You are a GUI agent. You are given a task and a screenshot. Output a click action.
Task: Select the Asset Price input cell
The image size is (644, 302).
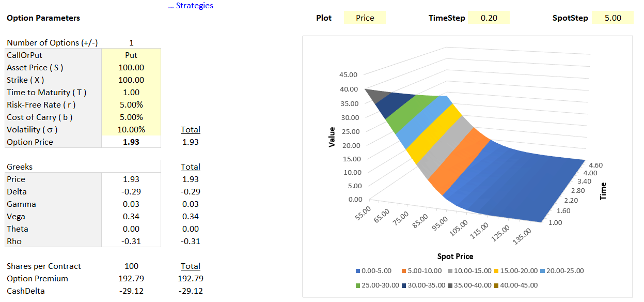131,67
